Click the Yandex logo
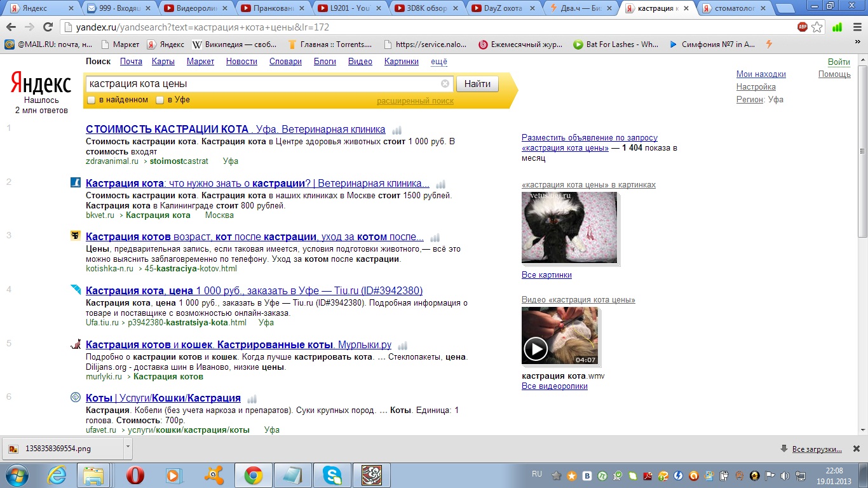 click(x=41, y=84)
